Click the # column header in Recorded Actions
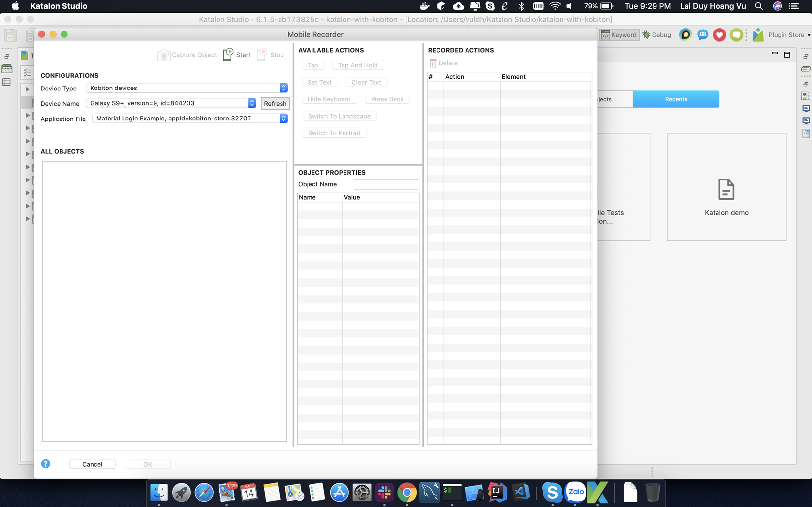The height and width of the screenshot is (507, 812). (436, 77)
